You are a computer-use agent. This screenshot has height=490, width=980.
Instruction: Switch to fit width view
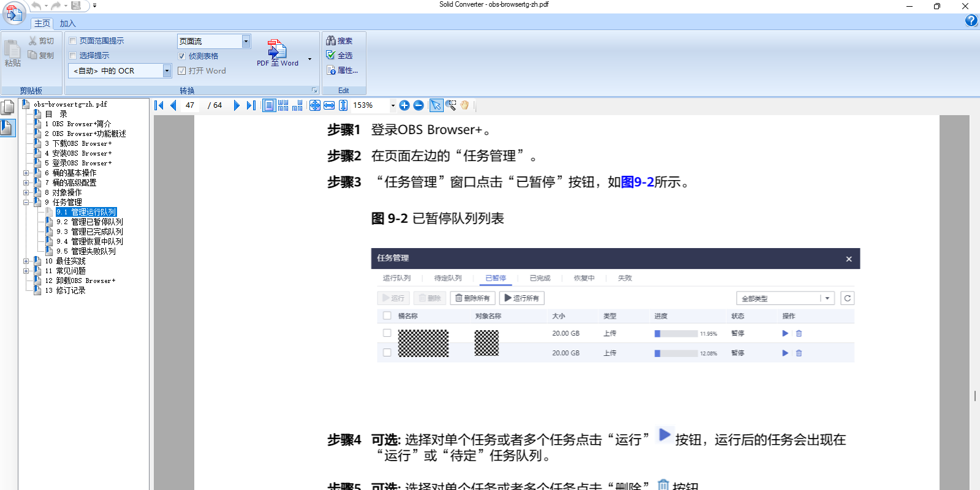(x=329, y=105)
